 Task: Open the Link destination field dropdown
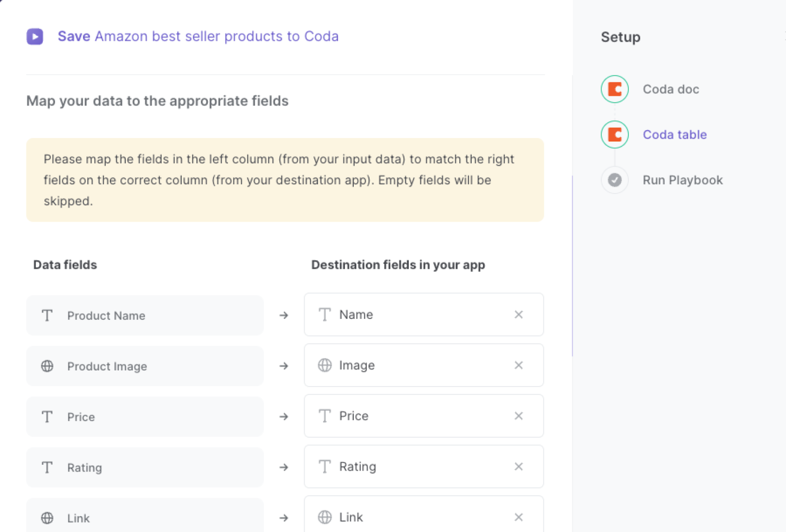(423, 514)
